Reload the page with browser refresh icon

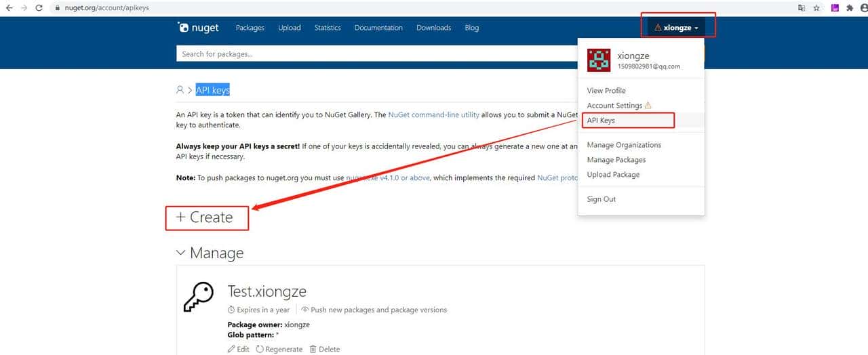click(x=39, y=7)
